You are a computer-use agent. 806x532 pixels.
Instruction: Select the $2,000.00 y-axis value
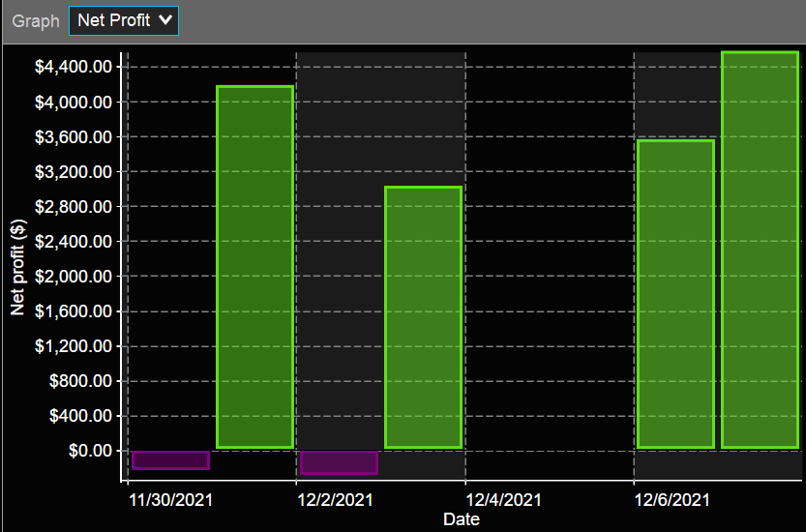[x=76, y=277]
